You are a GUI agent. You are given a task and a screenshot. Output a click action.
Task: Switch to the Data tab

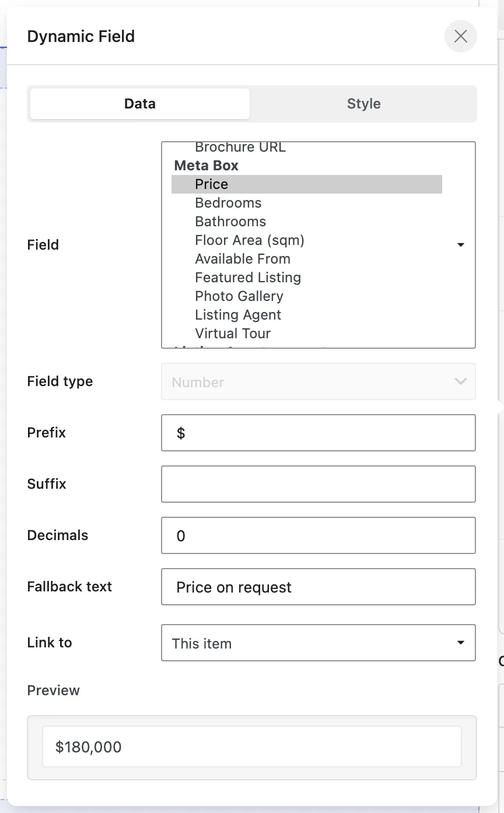click(x=140, y=104)
